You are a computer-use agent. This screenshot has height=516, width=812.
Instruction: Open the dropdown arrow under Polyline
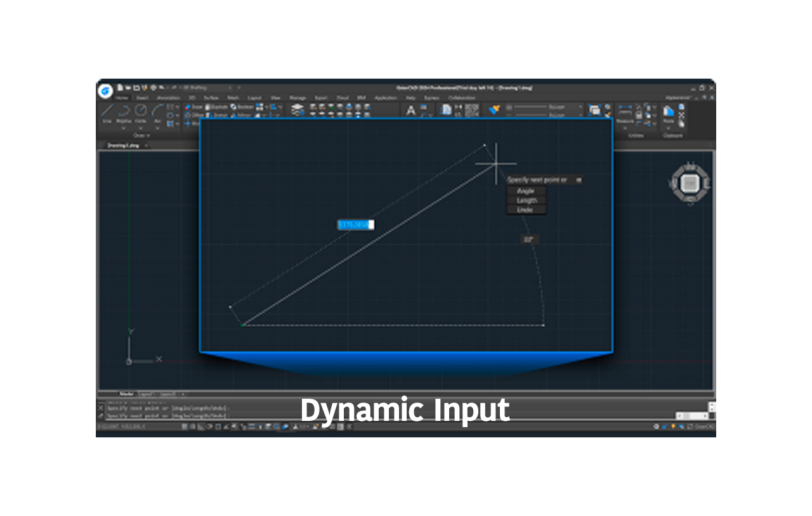coord(124,128)
